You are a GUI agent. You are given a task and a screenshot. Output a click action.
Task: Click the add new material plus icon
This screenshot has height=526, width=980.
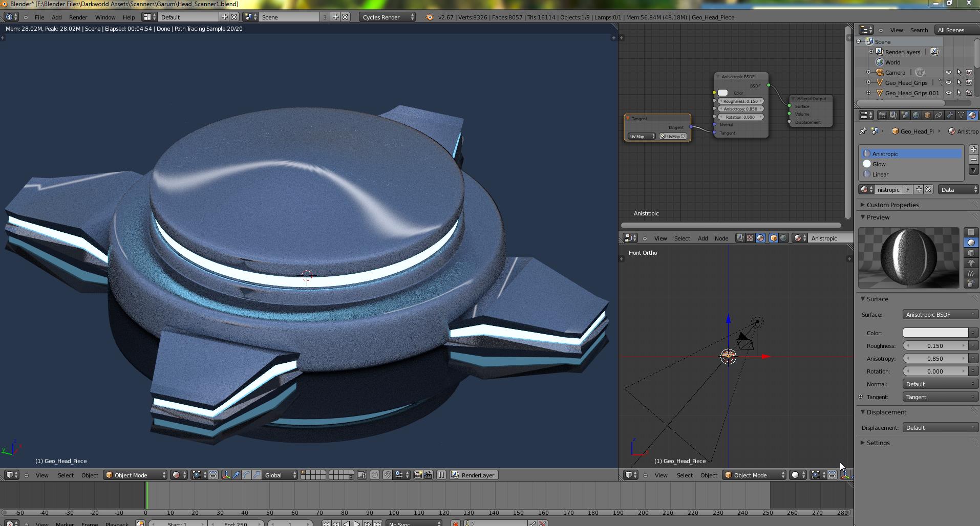click(x=919, y=190)
